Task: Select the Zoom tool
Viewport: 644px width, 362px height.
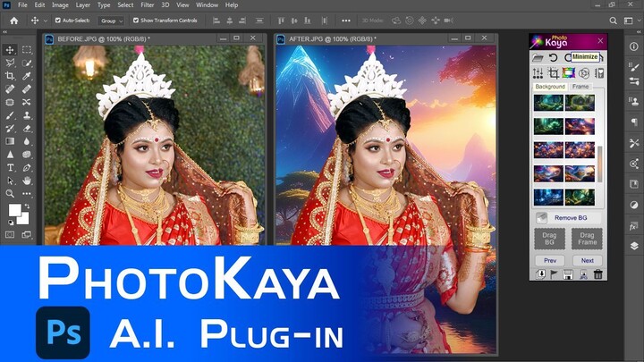Action: (x=10, y=193)
